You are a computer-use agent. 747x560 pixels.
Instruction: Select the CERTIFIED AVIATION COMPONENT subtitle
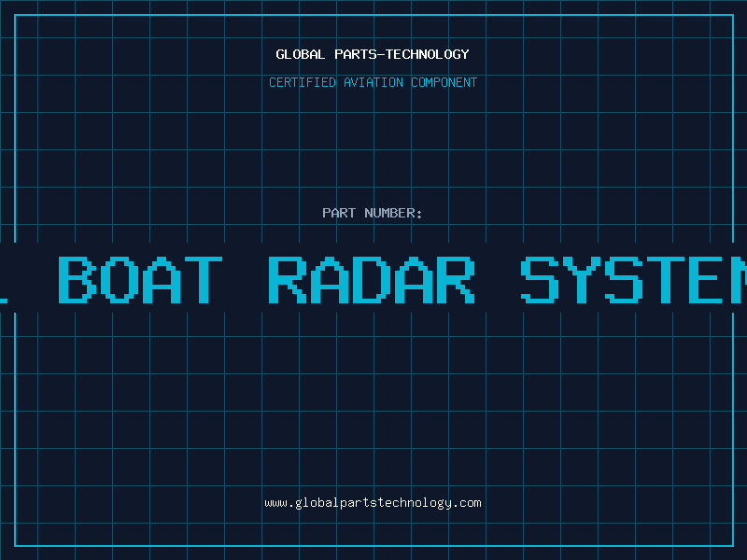click(x=373, y=82)
